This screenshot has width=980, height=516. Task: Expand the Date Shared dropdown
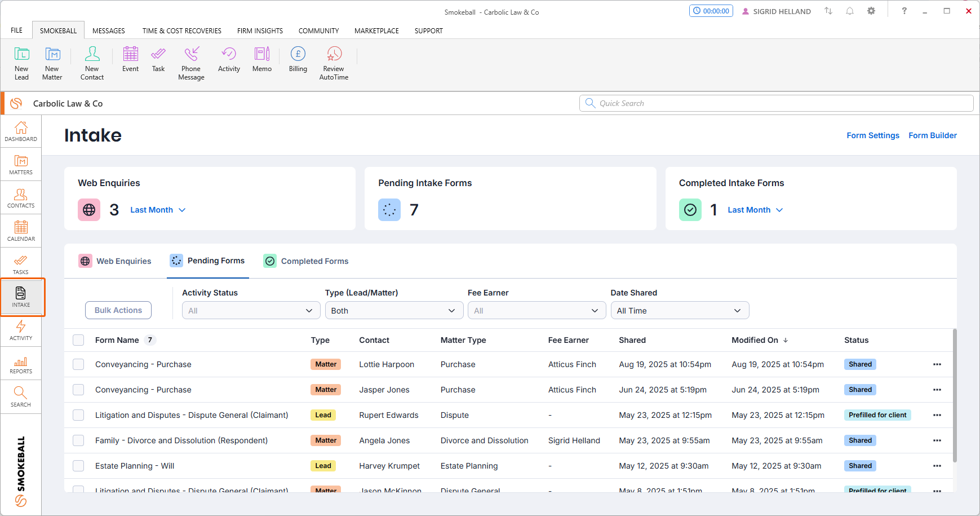(x=680, y=311)
